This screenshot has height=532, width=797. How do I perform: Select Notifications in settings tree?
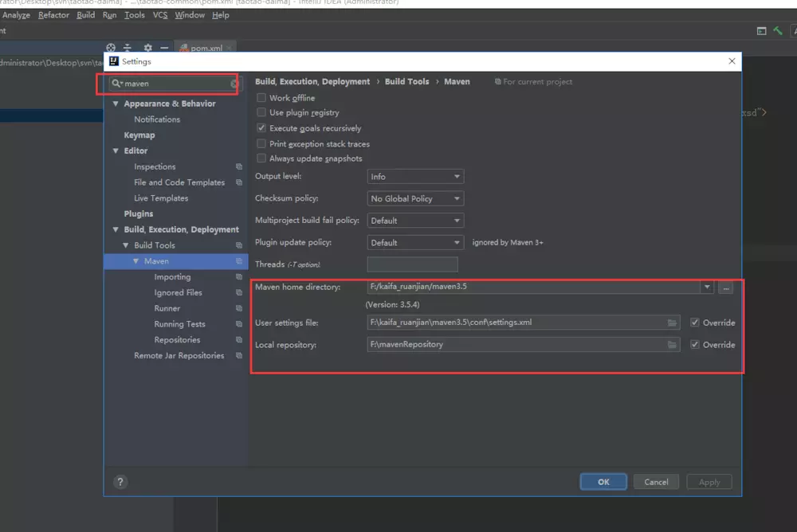[x=157, y=119]
